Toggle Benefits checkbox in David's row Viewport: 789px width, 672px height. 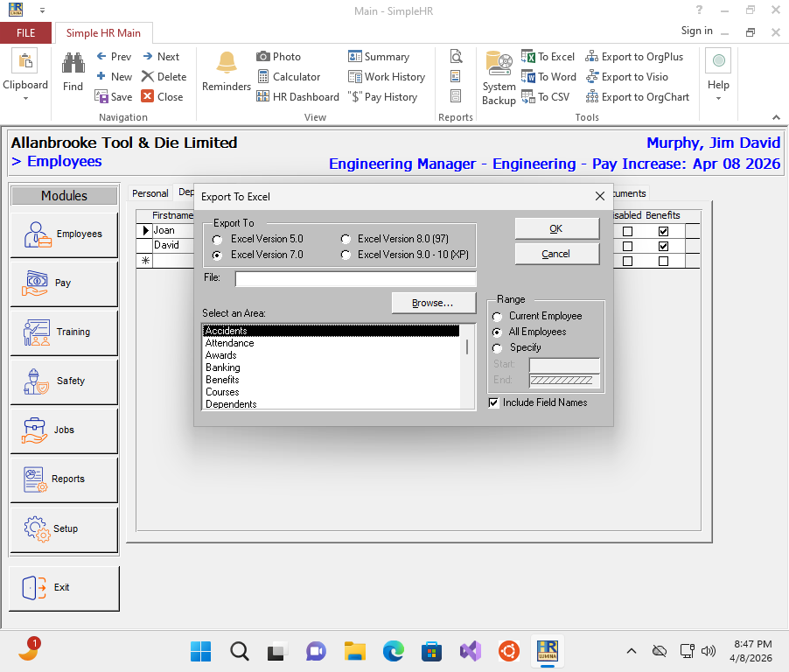[x=663, y=247]
